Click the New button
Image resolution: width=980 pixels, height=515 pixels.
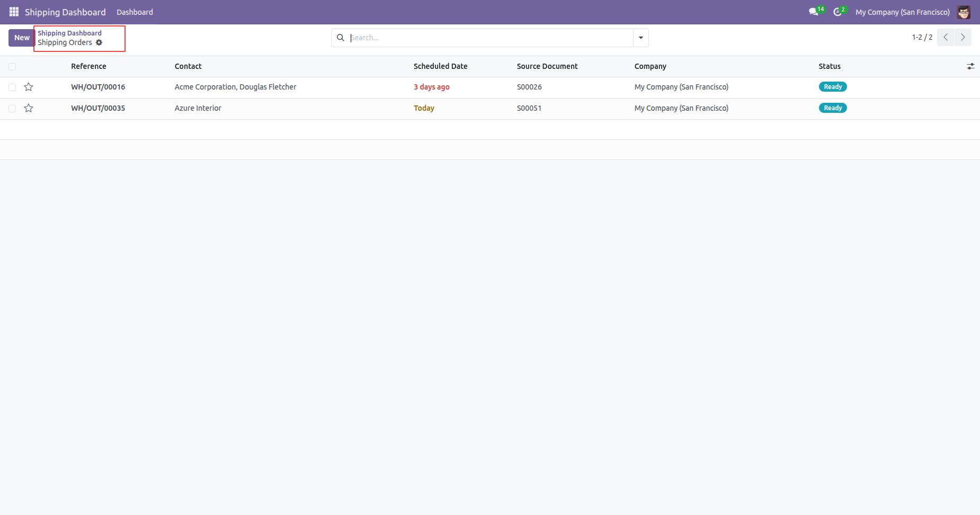pos(22,38)
